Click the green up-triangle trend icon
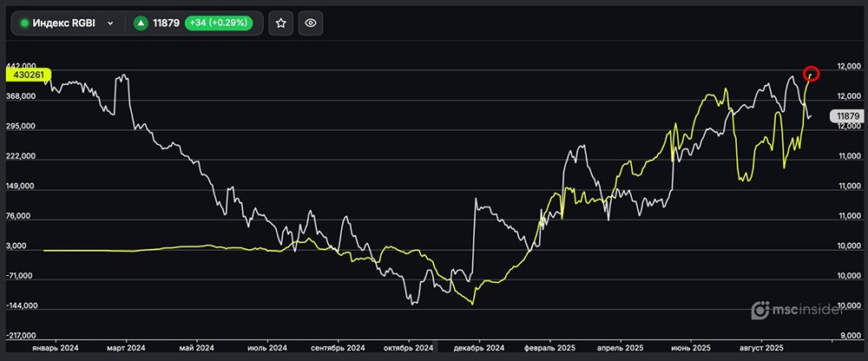The width and height of the screenshot is (868, 361). pyautogui.click(x=139, y=23)
